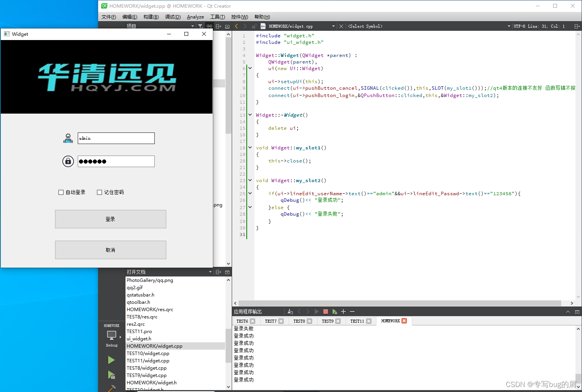Go back with the yellow left arrow

coord(236,26)
